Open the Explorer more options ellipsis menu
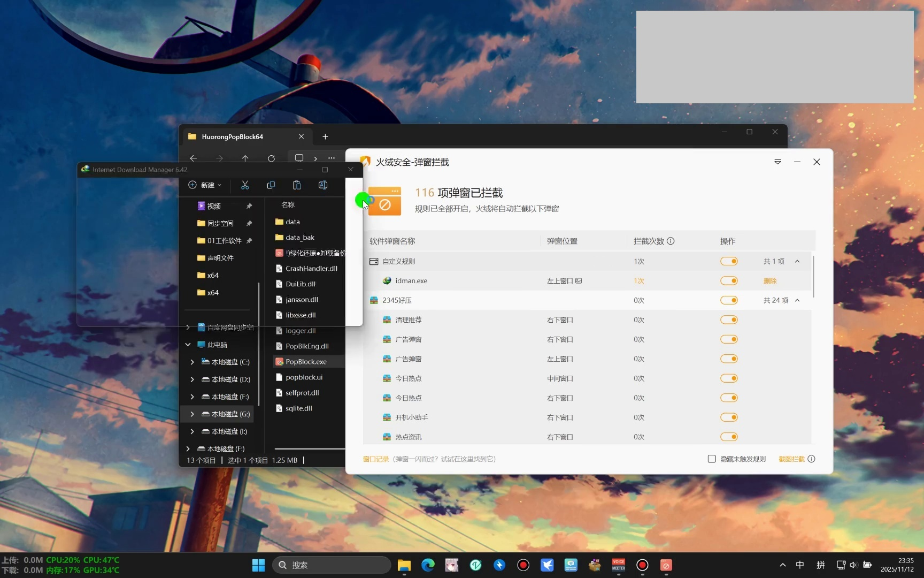This screenshot has width=924, height=578. point(332,158)
